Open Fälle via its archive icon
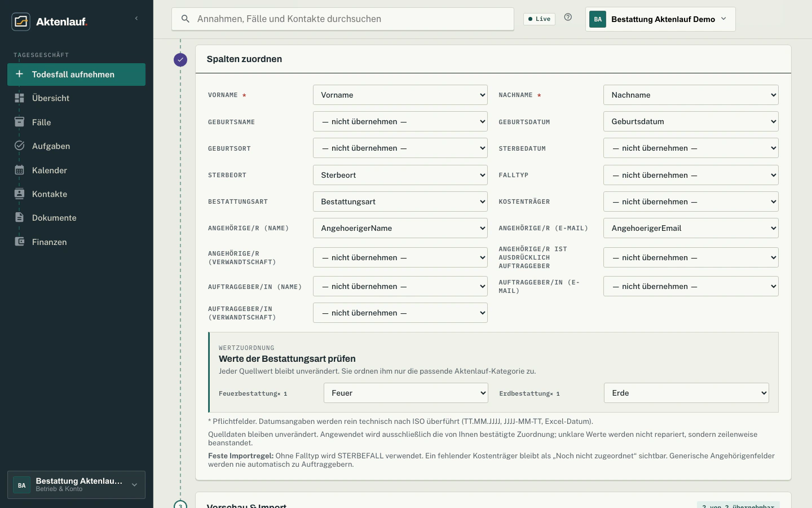 tap(19, 122)
